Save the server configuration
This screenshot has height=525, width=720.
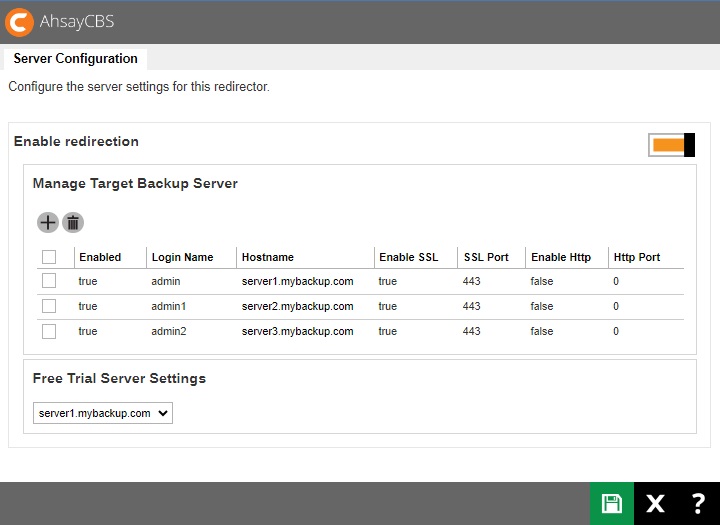[x=612, y=503]
